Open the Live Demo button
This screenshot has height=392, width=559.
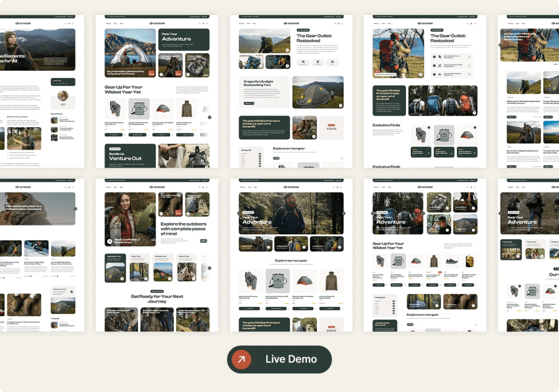[279, 359]
